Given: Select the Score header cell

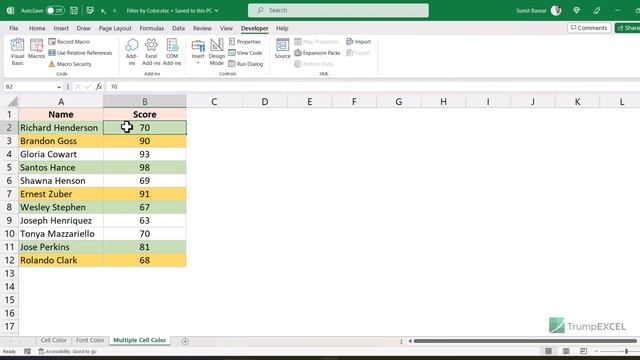Looking at the screenshot, I should click(144, 114).
